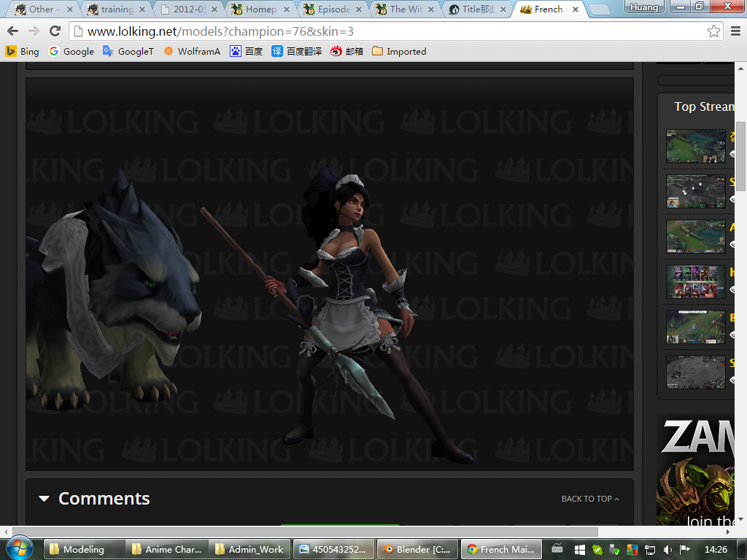Click the vertical scrollbar up arrow
This screenshot has width=747, height=560.
pos(741,68)
